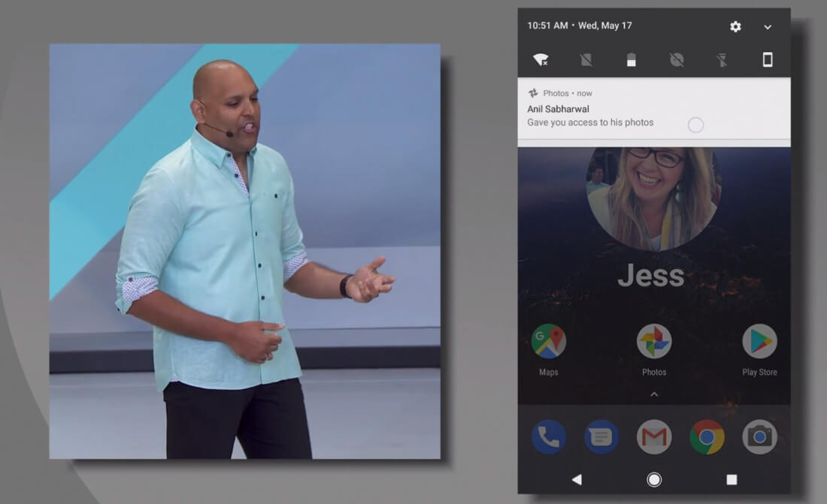Tap the circular profile photo of Jess
The width and height of the screenshot is (827, 504).
tap(653, 198)
